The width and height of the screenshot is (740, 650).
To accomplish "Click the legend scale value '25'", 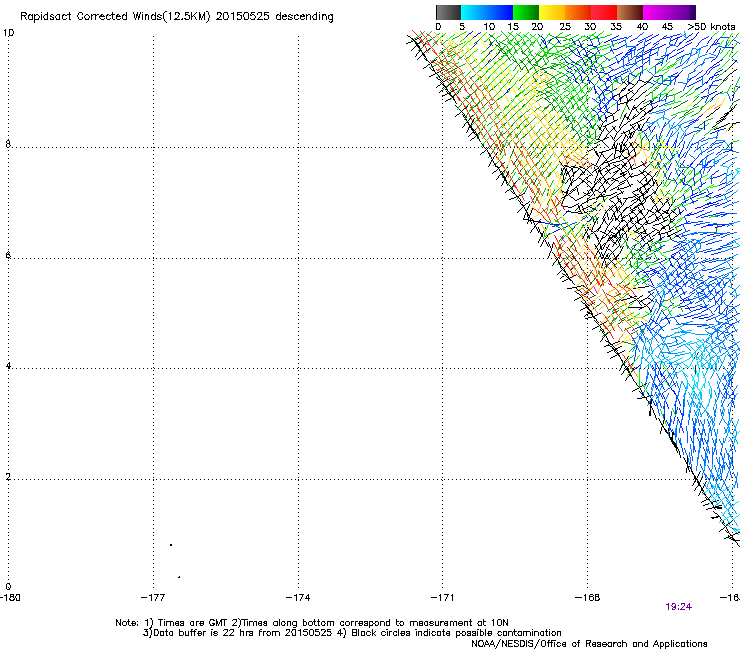I will coord(565,27).
